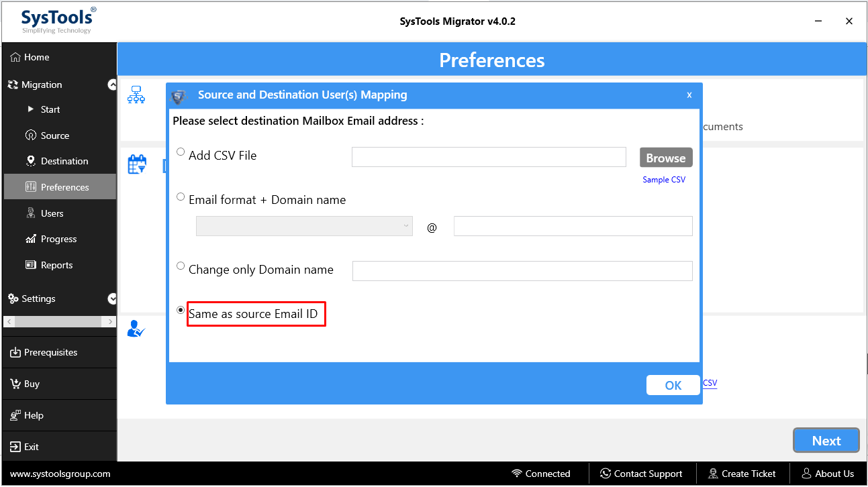This screenshot has width=868, height=487.
Task: Click the Destination pin icon
Action: (x=31, y=161)
